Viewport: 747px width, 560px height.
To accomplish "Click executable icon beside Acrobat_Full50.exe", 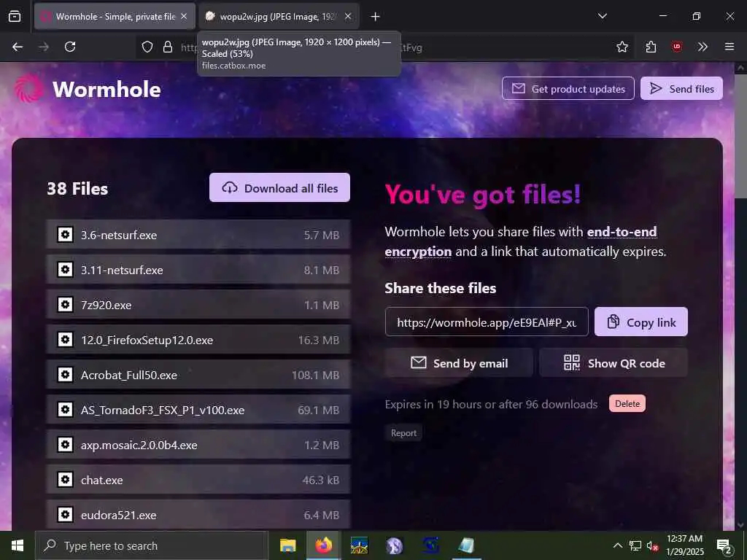I will (x=65, y=374).
